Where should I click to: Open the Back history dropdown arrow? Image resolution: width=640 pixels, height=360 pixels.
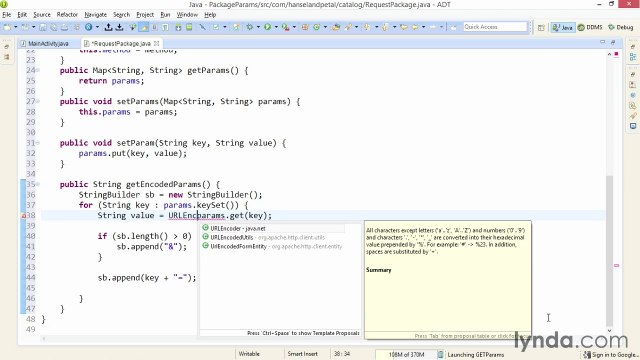tap(423, 27)
